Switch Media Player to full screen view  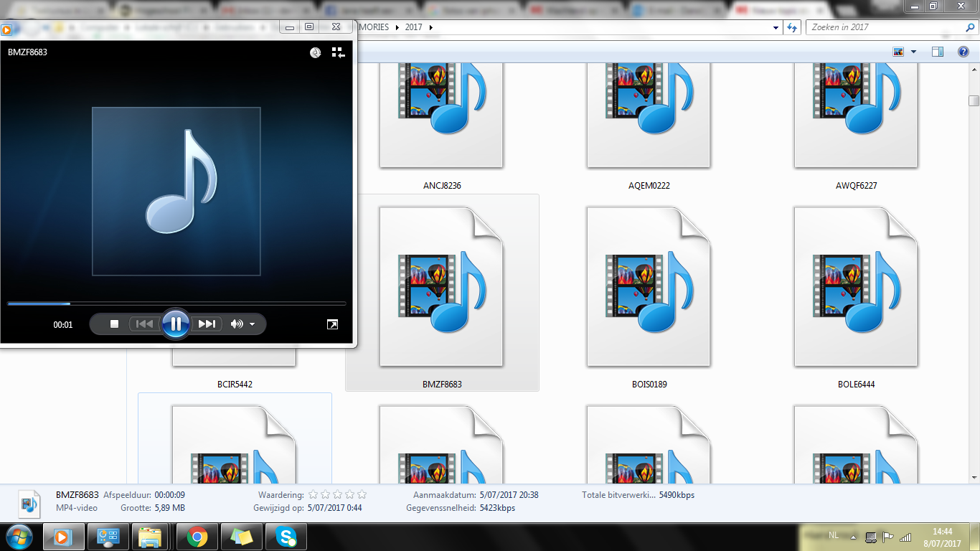[x=332, y=324]
